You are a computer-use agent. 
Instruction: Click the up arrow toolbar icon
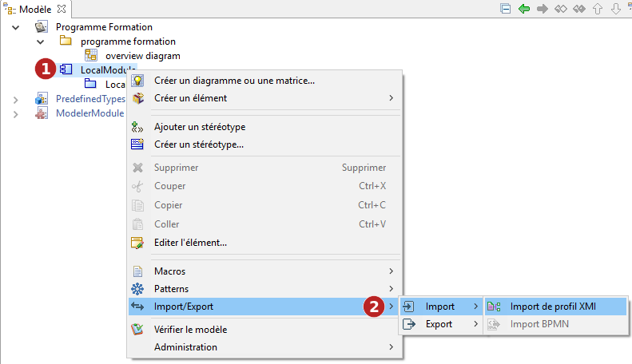(x=598, y=9)
